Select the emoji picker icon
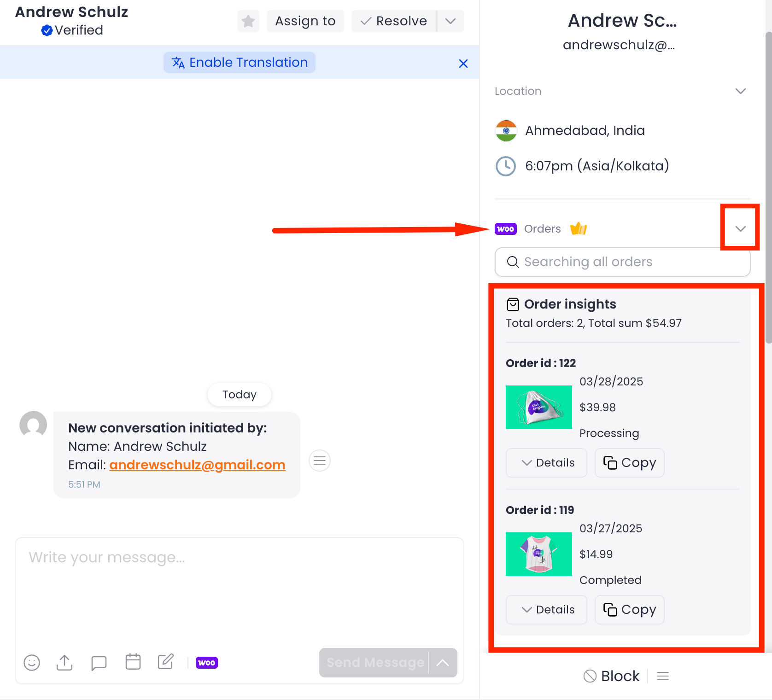Screen dimensions: 772x700 pyautogui.click(x=31, y=663)
